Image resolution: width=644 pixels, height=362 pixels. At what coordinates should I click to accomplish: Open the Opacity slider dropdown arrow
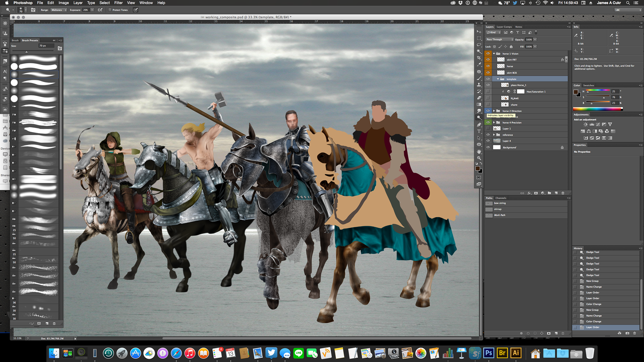pyautogui.click(x=535, y=40)
